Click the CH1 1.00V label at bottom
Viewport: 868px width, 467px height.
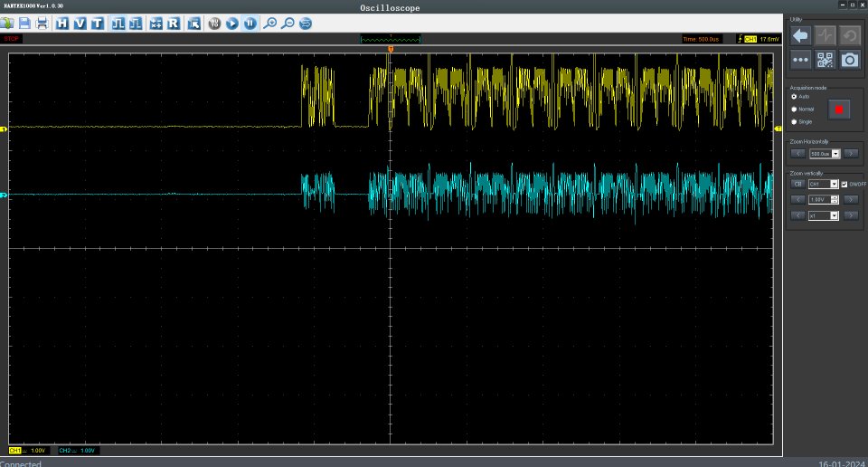(27, 451)
